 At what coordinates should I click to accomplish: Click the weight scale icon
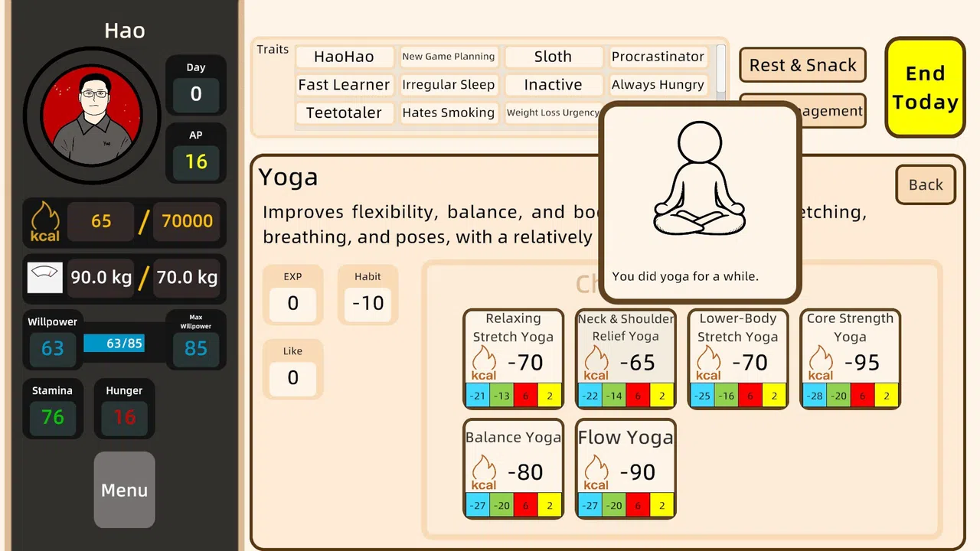(x=44, y=278)
